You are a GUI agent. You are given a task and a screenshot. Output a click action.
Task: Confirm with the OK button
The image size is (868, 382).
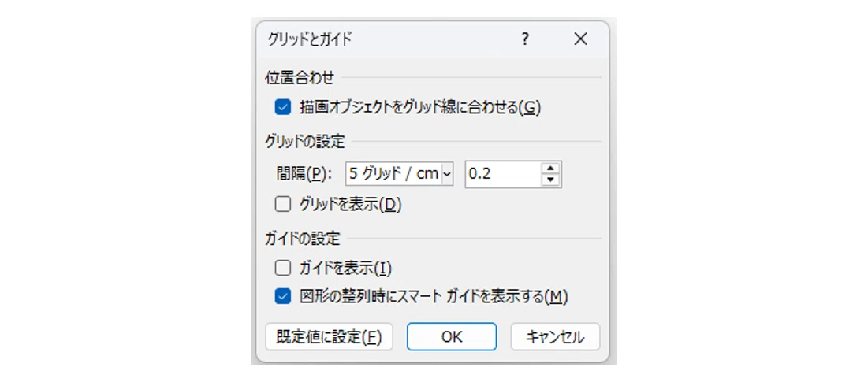click(452, 336)
